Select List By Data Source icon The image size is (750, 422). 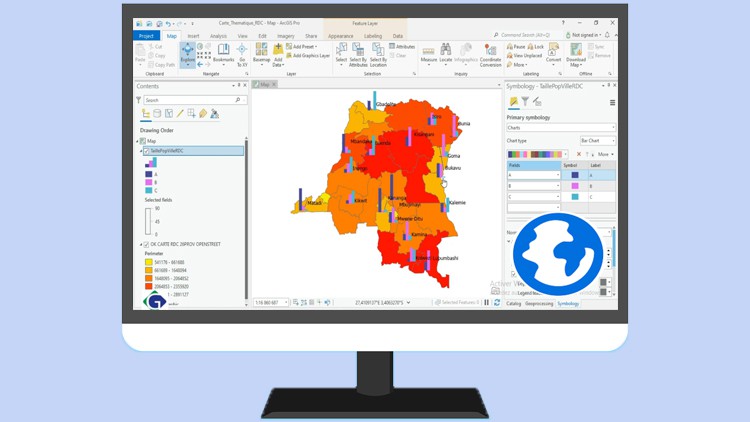pos(157,113)
